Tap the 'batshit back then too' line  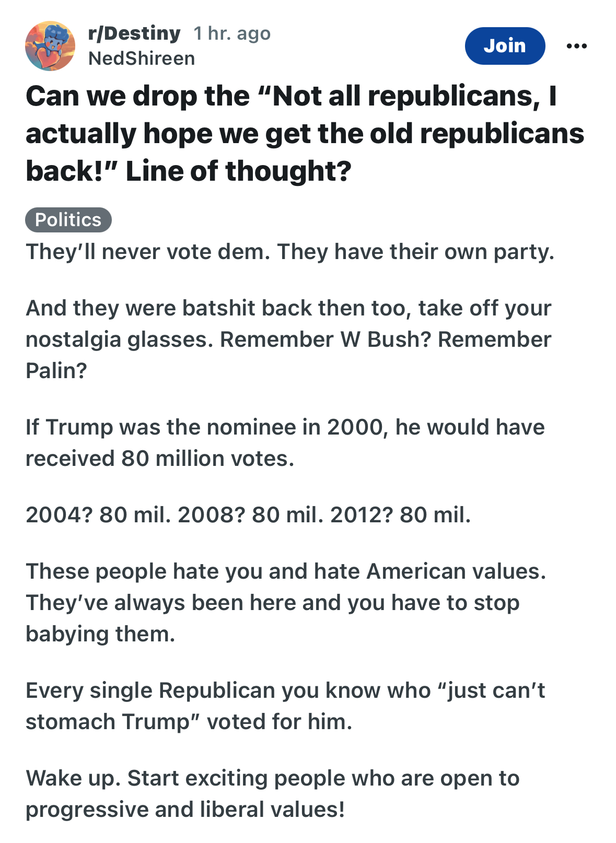click(x=288, y=308)
